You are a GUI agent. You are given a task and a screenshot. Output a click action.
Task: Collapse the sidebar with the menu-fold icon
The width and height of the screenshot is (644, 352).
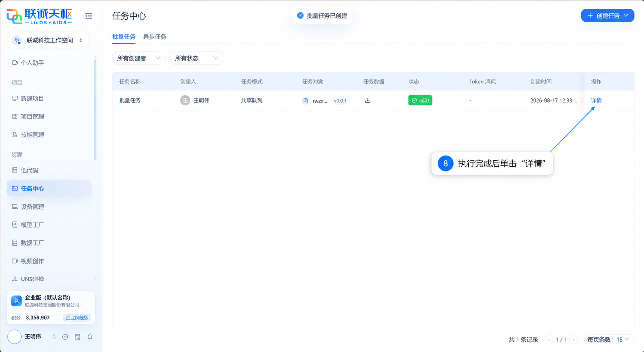pos(89,16)
